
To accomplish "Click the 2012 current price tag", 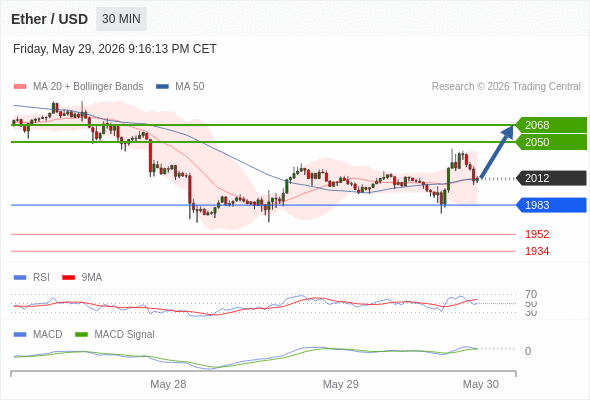I will (551, 178).
